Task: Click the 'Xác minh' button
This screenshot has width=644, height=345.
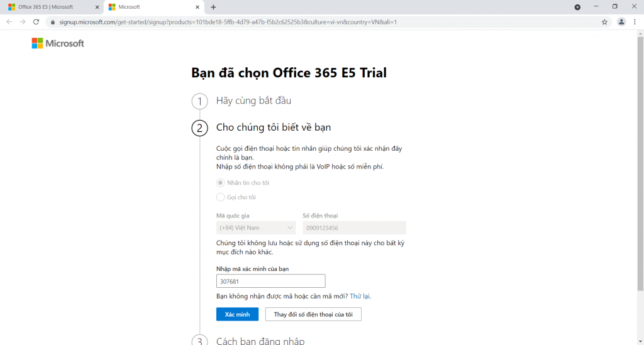Action: click(x=237, y=314)
